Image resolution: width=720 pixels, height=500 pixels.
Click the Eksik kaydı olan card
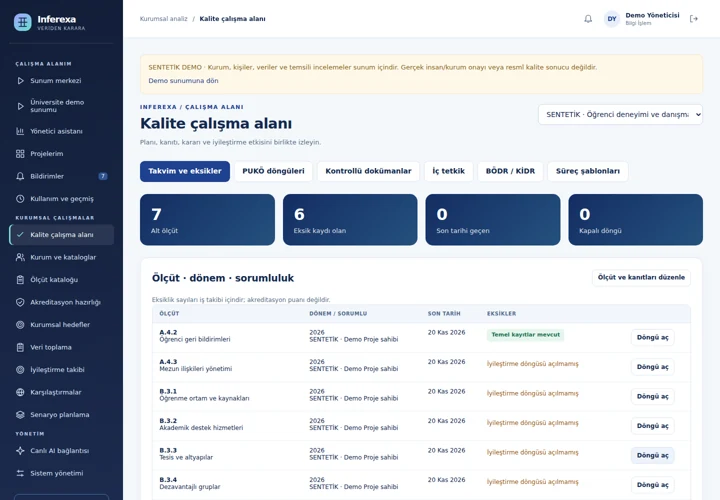350,219
